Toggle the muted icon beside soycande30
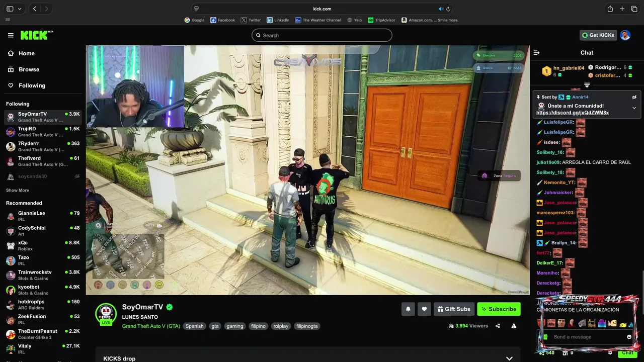The height and width of the screenshot is (362, 644). (x=77, y=176)
